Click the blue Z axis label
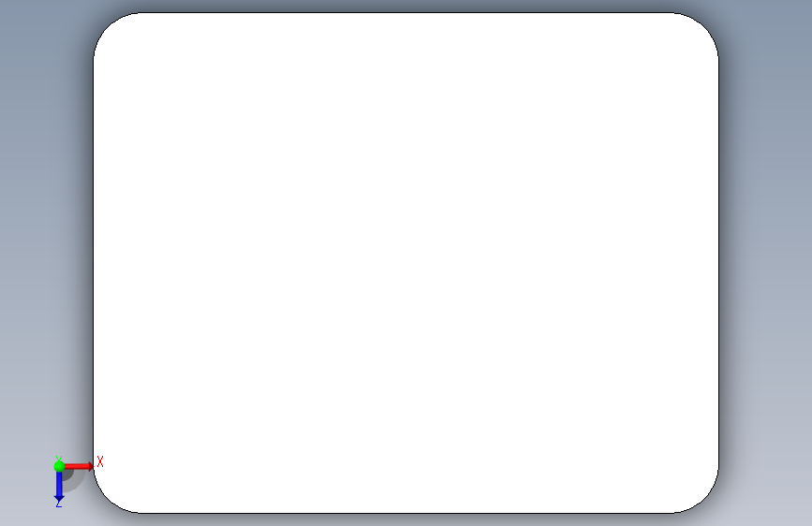This screenshot has width=812, height=526. (59, 504)
